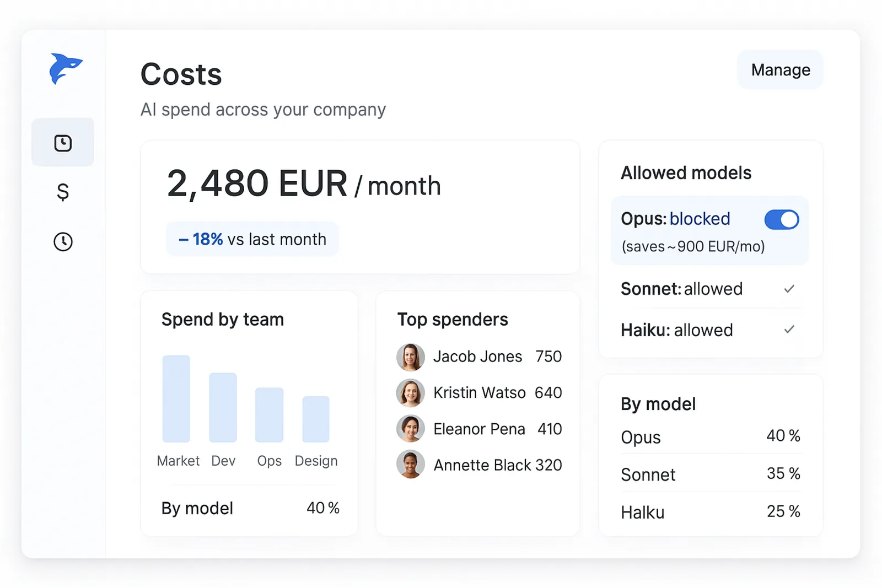Screen dimensions: 882x588
Task: Click the Costs page title
Action: pos(181,74)
